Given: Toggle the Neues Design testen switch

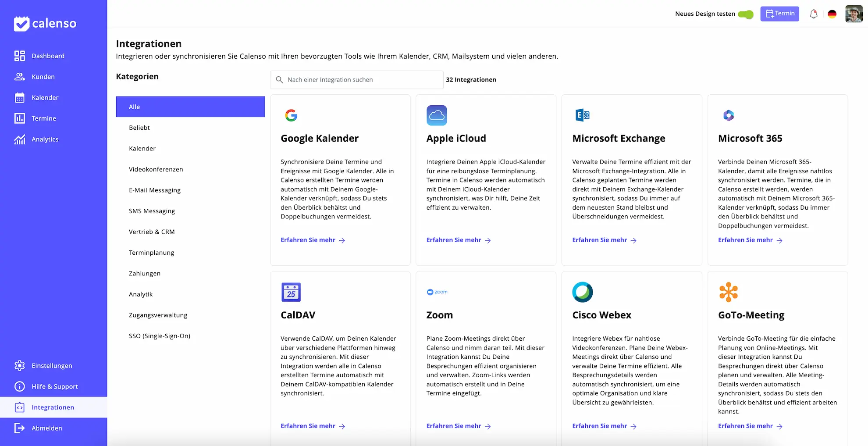Looking at the screenshot, I should point(745,14).
